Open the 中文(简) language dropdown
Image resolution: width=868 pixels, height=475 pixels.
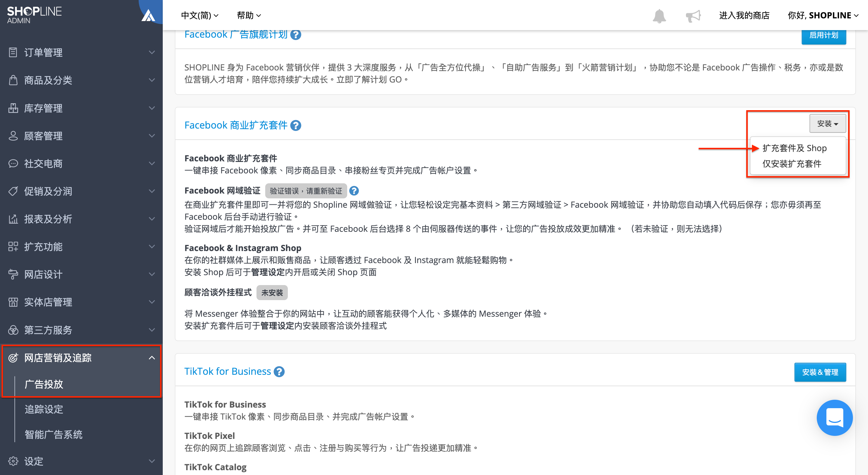pos(200,15)
